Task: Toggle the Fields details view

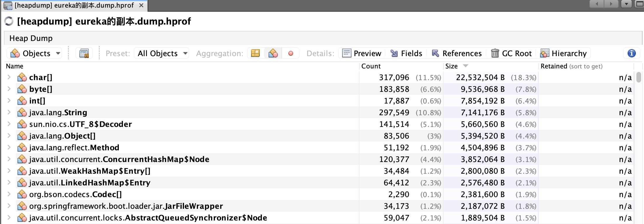Action: click(x=406, y=54)
